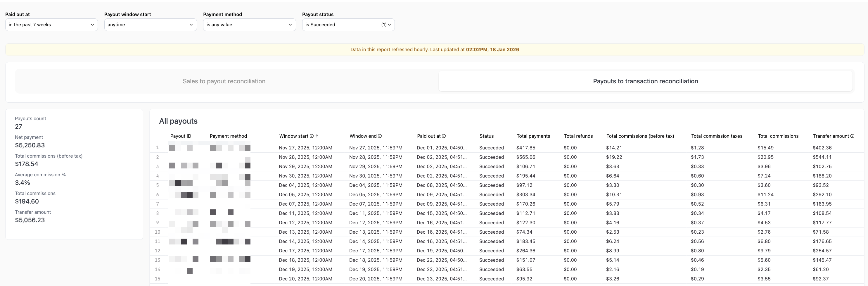
Task: Open the Payout status filter chevron
Action: [x=390, y=25]
